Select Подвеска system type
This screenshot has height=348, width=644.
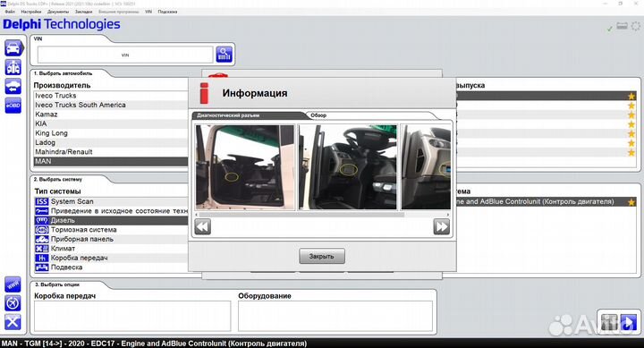(111, 267)
